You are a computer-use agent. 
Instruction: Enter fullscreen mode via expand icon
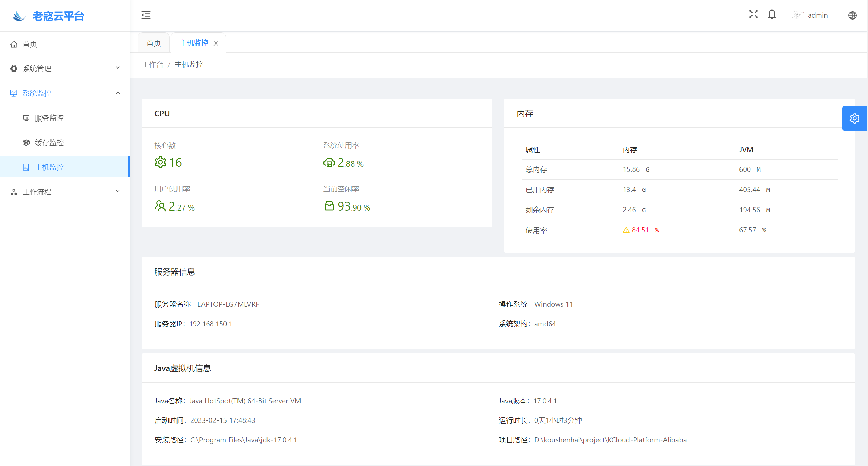coord(753,14)
